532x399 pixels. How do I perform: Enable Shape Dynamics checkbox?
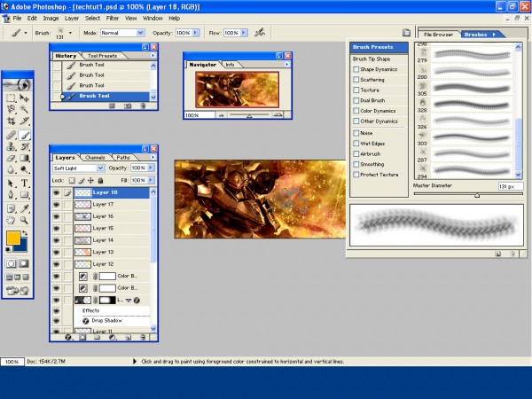coord(356,69)
